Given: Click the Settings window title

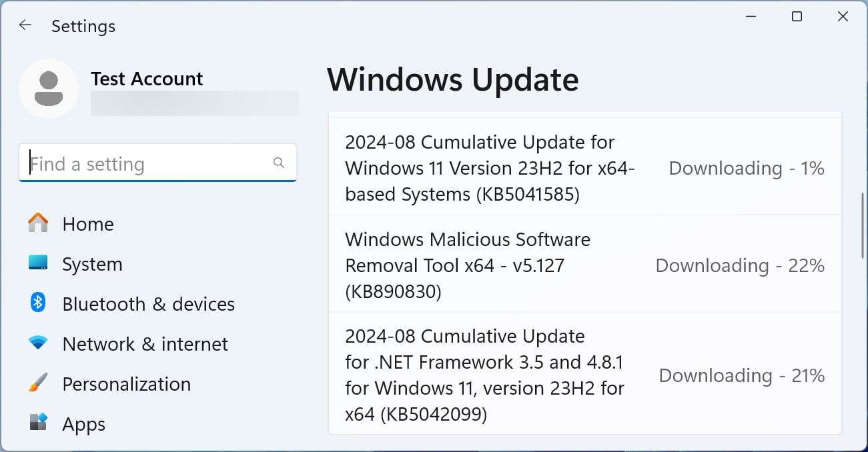Looking at the screenshot, I should (83, 26).
